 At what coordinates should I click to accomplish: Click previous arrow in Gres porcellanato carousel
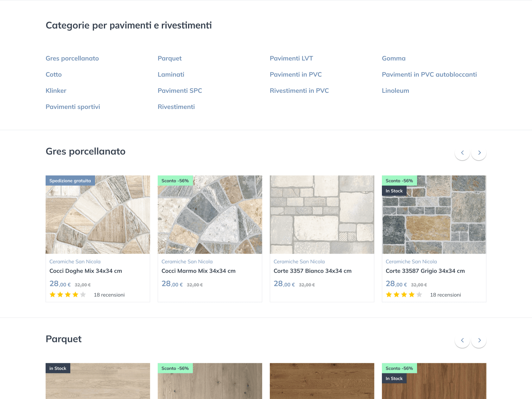462,153
